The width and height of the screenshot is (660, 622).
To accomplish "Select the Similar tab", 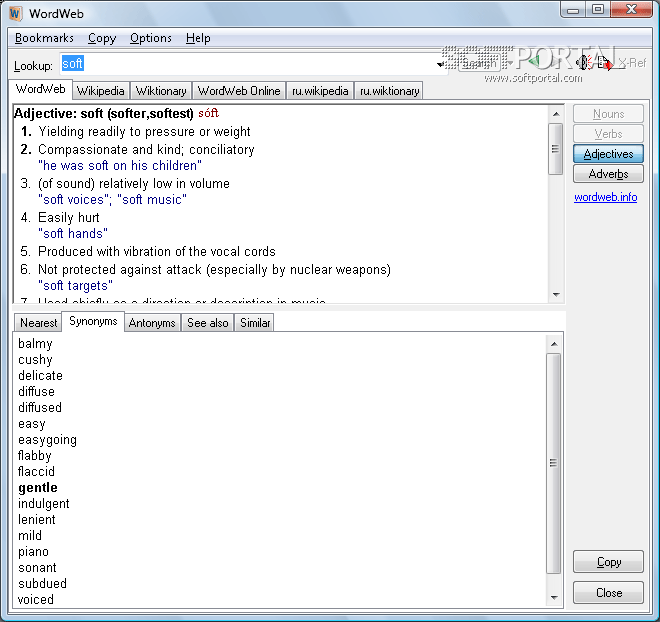I will [x=255, y=323].
